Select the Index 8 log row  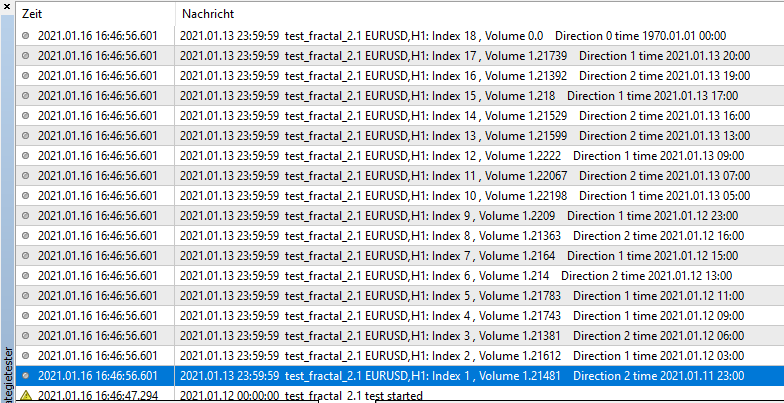(x=400, y=236)
